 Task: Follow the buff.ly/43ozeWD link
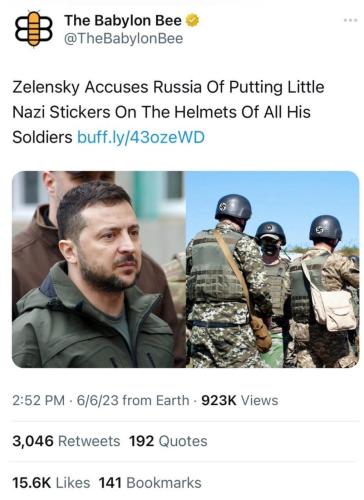click(x=141, y=137)
